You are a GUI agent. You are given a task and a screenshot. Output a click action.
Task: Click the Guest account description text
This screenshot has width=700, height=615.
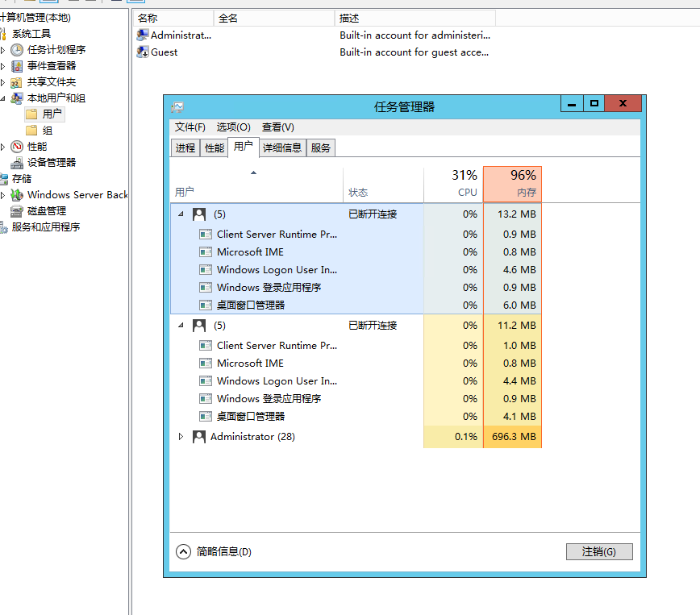414,52
